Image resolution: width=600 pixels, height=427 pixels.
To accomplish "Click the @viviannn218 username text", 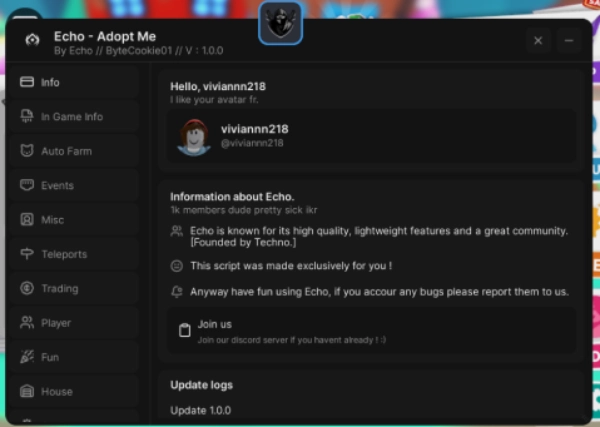I will [252, 143].
